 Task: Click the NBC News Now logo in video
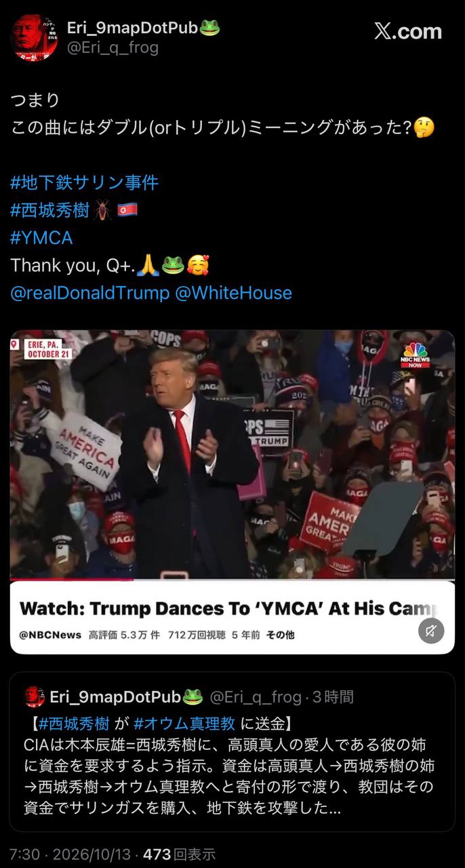416,355
